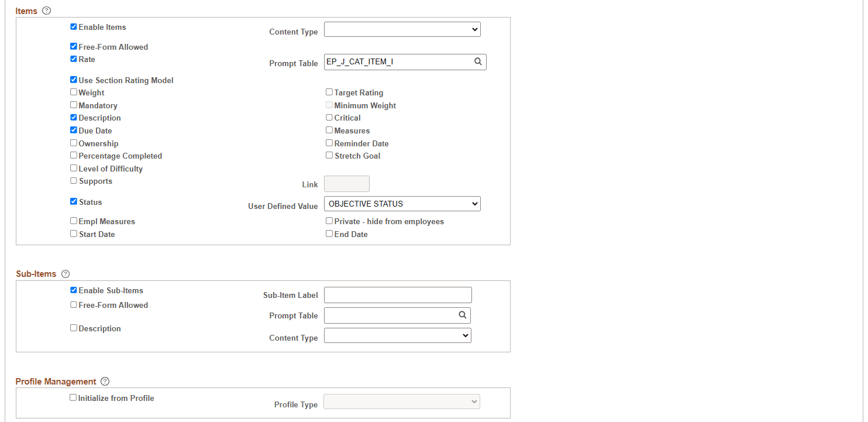Toggle Private - hide from employees
Viewport: 868px width, 422px height.
tap(329, 220)
